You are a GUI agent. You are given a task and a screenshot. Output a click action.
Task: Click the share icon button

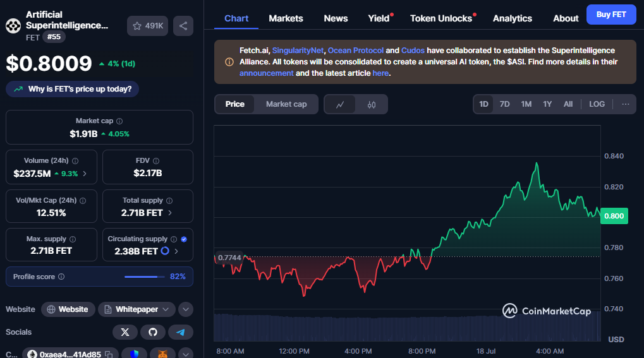[x=183, y=26]
